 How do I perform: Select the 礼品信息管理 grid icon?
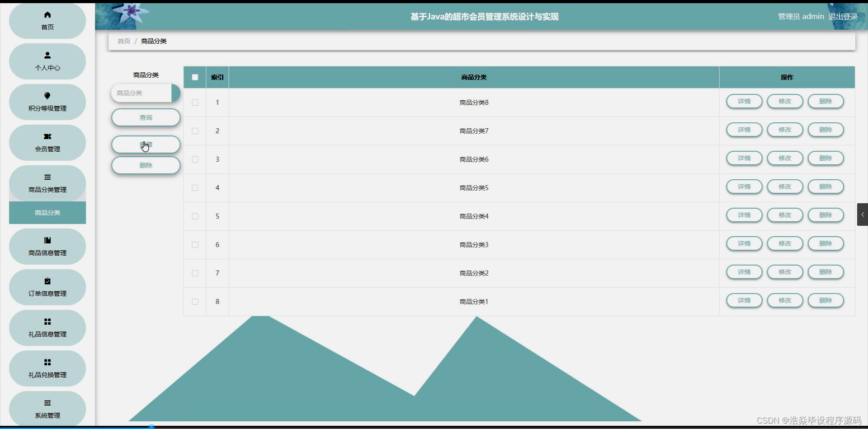[x=47, y=321]
